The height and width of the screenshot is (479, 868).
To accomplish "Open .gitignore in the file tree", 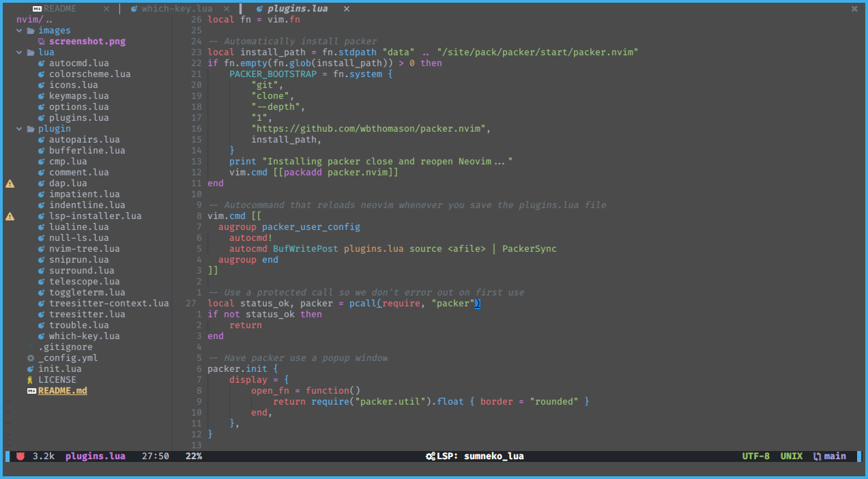I will (65, 347).
